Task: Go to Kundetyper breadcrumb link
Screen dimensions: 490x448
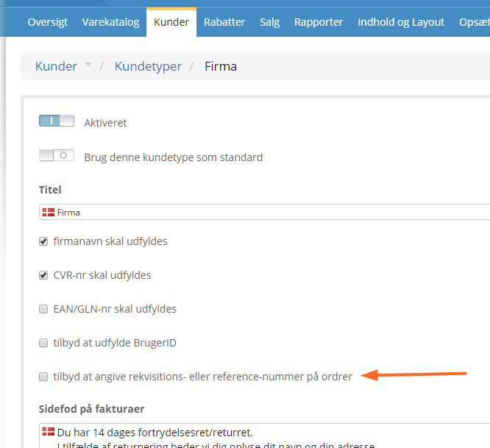Action: [x=148, y=66]
